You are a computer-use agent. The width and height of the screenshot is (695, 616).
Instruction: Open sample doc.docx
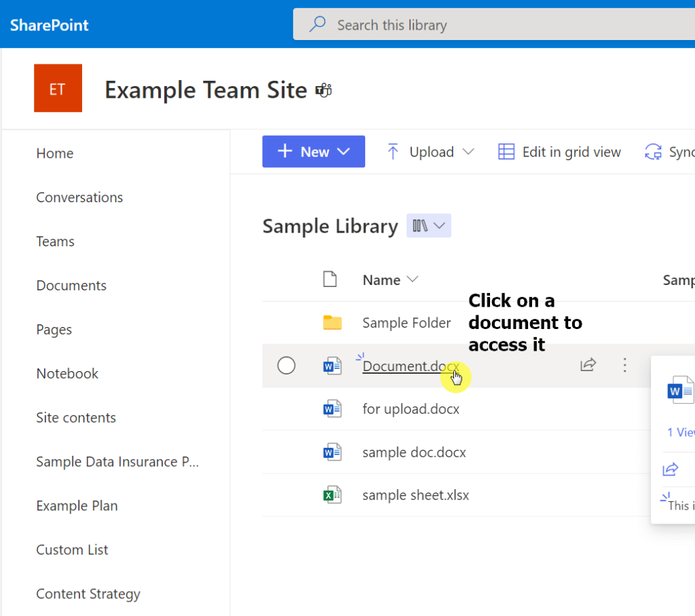coord(415,453)
